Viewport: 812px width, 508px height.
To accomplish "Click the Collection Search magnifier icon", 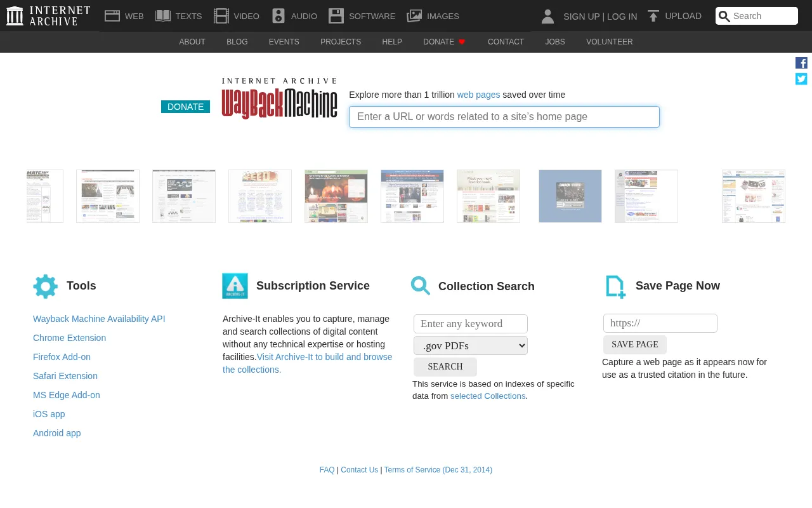I will coord(421,286).
